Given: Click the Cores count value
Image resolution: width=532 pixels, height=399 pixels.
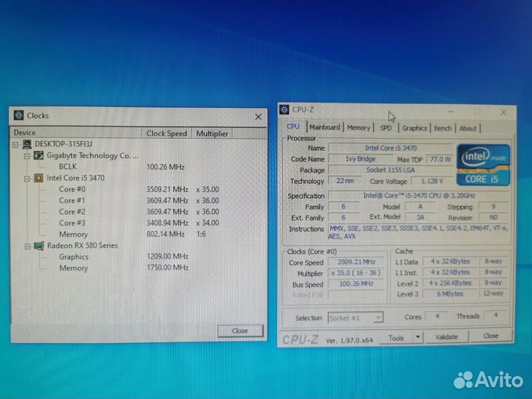Looking at the screenshot, I should pyautogui.click(x=437, y=316).
